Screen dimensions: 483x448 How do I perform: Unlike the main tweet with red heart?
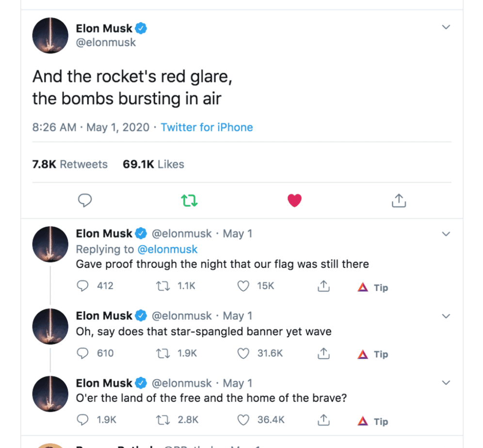tap(294, 200)
